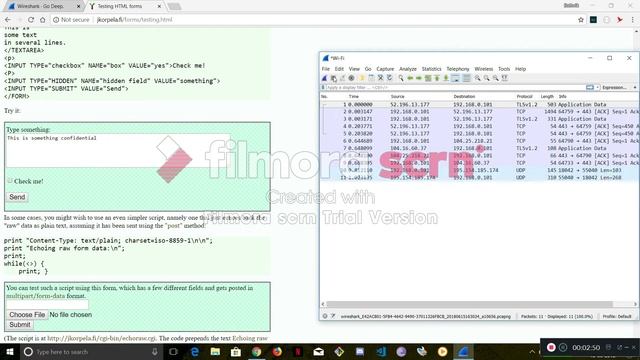Screen dimensions: 640x360
Task: Go back in Wireshark packet history
Action: point(410,78)
